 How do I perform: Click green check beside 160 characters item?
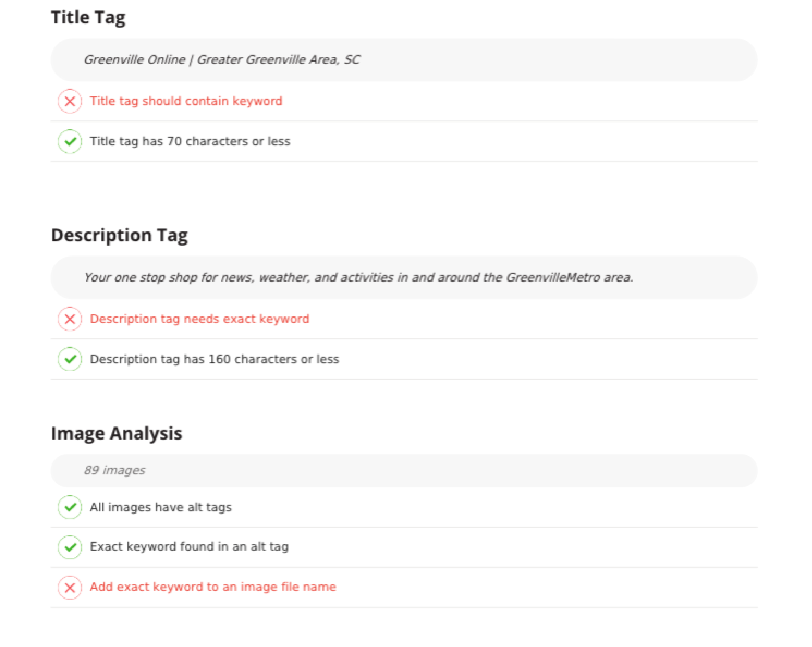pyautogui.click(x=70, y=359)
